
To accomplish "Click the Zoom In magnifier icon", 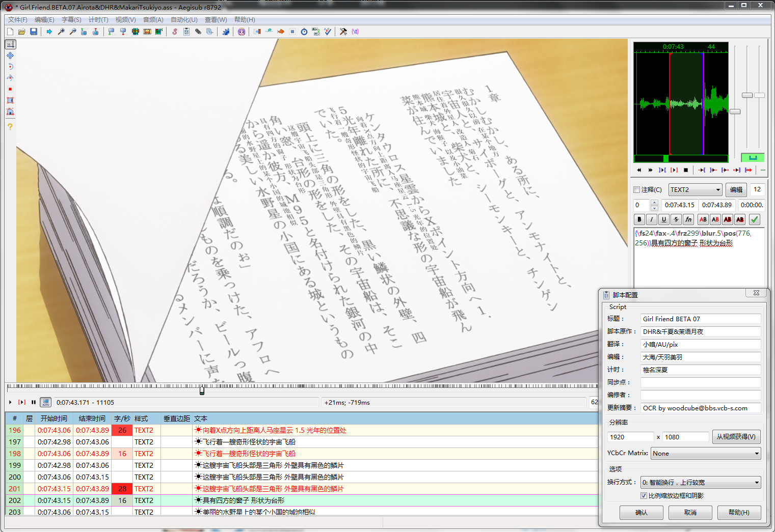I will point(61,32).
